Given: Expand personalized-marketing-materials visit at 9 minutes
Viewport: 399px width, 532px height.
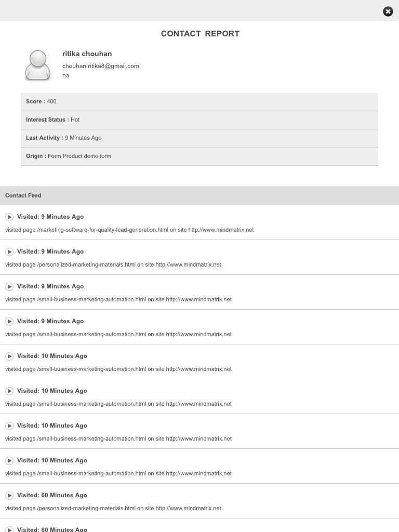Looking at the screenshot, I should [x=9, y=252].
